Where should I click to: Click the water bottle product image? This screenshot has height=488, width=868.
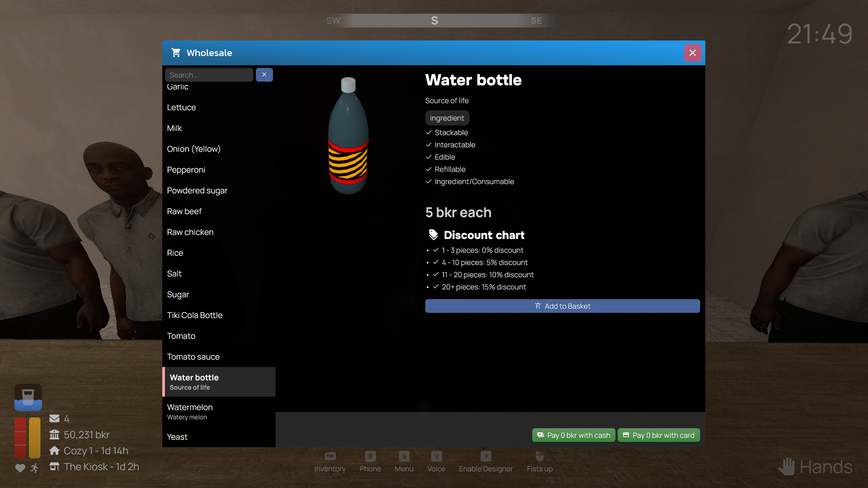[348, 135]
